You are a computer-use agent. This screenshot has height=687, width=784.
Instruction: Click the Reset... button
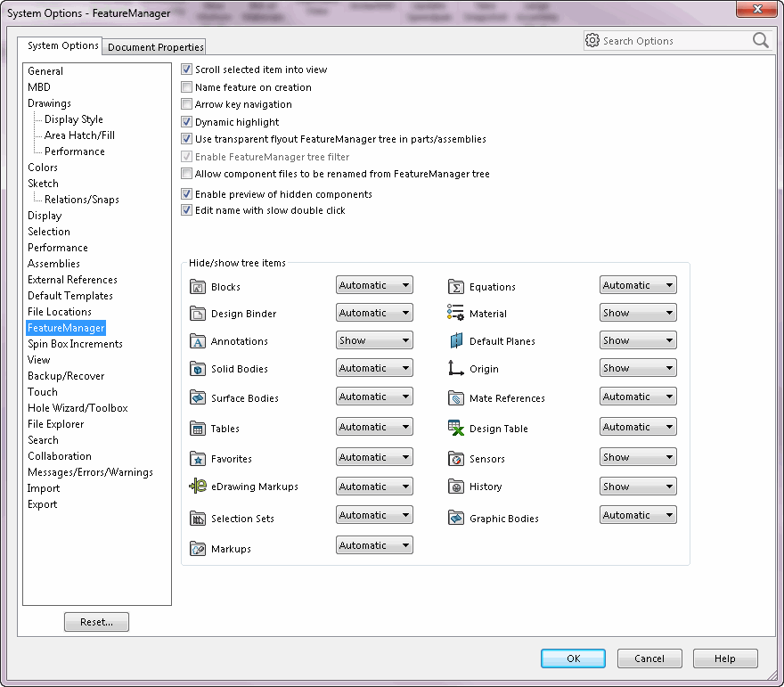96,622
